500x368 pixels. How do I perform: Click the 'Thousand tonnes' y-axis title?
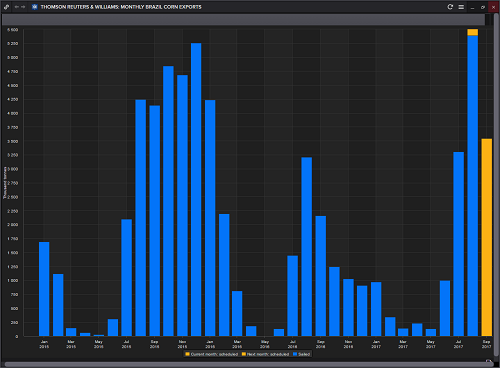5,183
